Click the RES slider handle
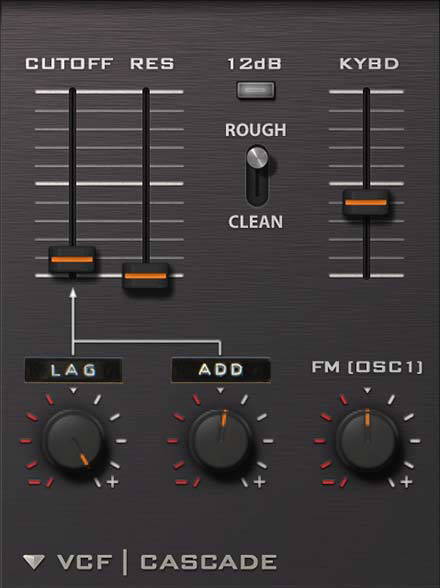Screen dimensions: 440x588 pyautogui.click(x=146, y=276)
